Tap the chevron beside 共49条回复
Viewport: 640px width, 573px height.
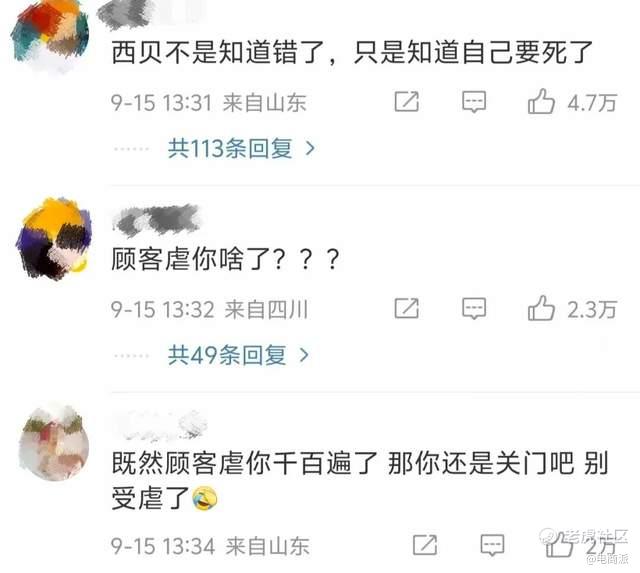pos(304,355)
